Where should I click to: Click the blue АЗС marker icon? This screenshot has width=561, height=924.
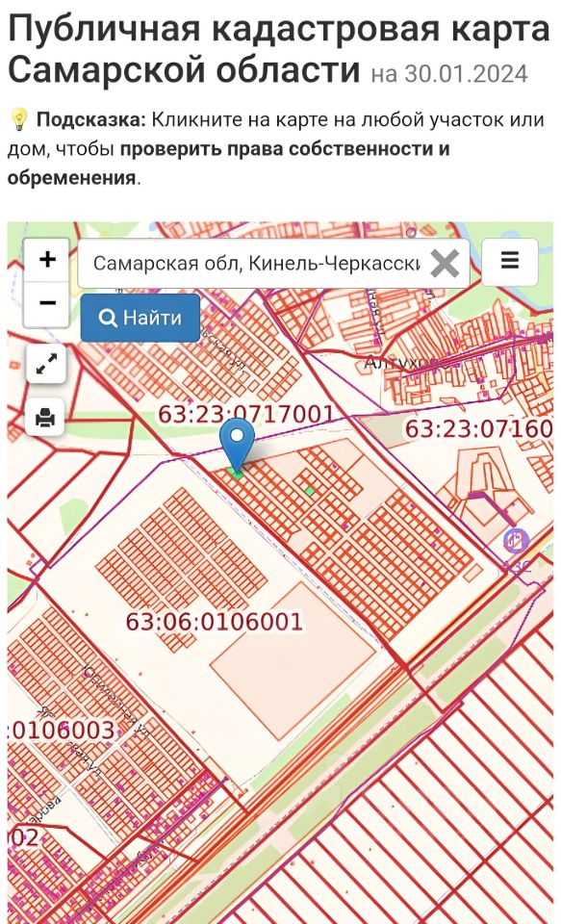516,540
